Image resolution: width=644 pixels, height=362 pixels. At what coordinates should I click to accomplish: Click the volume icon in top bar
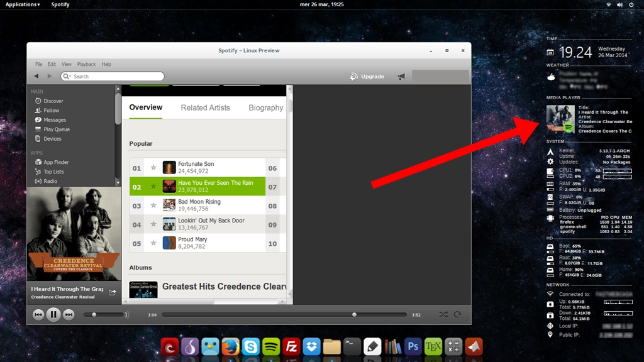pyautogui.click(x=619, y=4)
